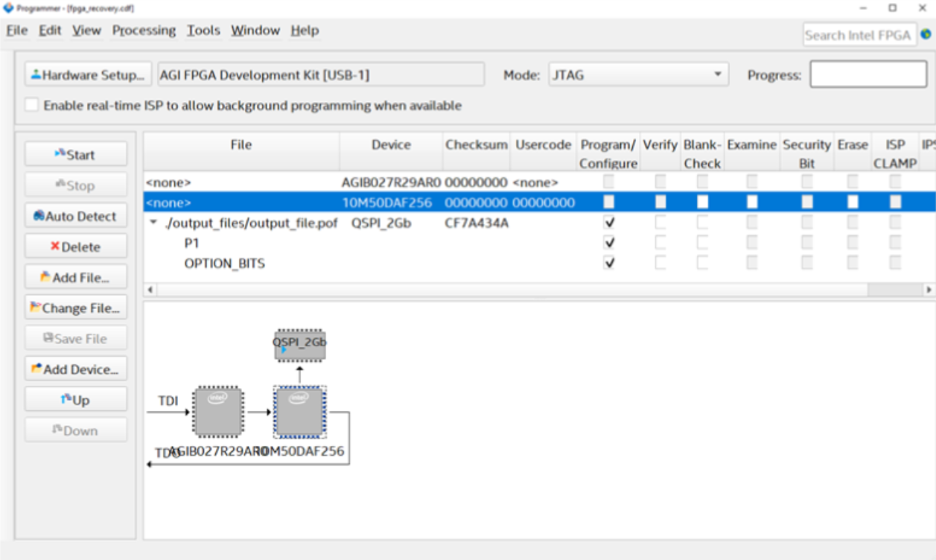The height and width of the screenshot is (560, 936).
Task: Click the CF7A434A checksum value
Action: (477, 223)
